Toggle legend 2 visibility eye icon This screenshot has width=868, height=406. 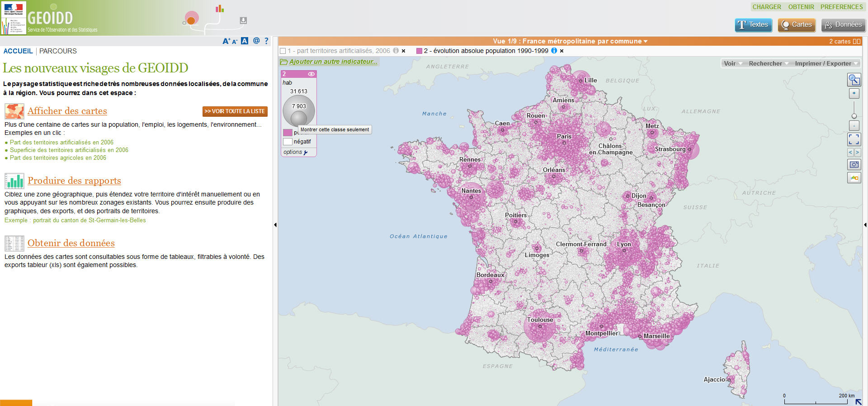tap(311, 74)
